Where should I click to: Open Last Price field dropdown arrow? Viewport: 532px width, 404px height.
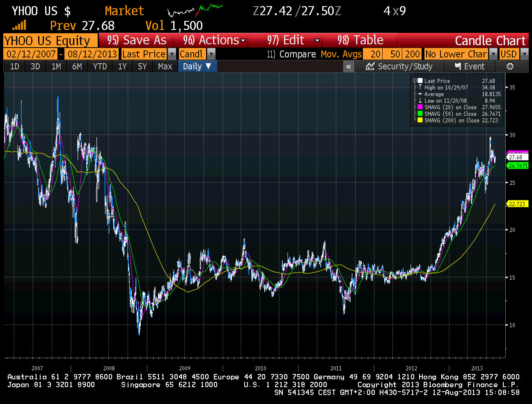172,54
